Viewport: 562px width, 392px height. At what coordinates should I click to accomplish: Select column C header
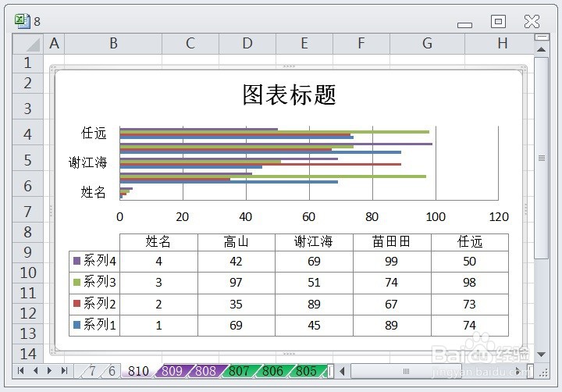(x=190, y=44)
